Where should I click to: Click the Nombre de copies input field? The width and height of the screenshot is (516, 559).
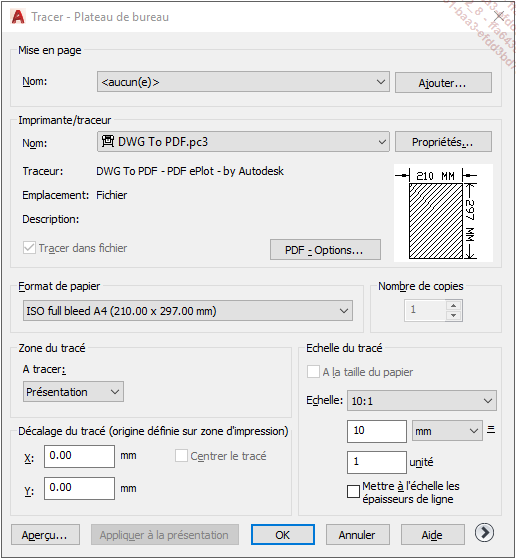(x=425, y=311)
